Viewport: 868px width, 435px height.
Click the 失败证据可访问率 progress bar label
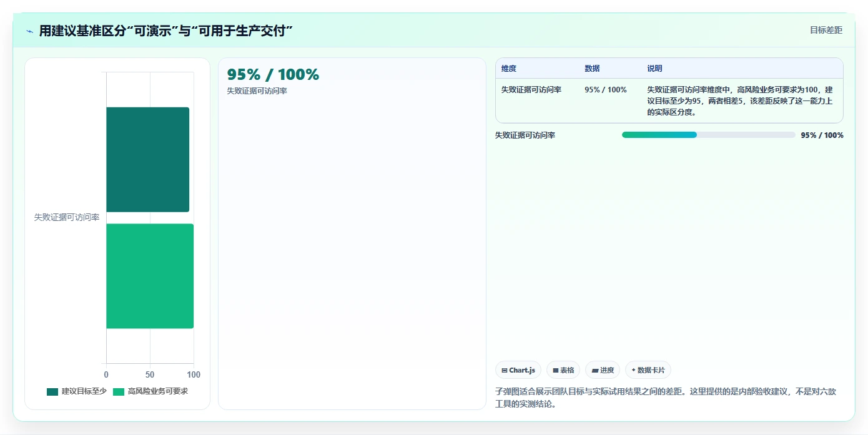pos(525,135)
